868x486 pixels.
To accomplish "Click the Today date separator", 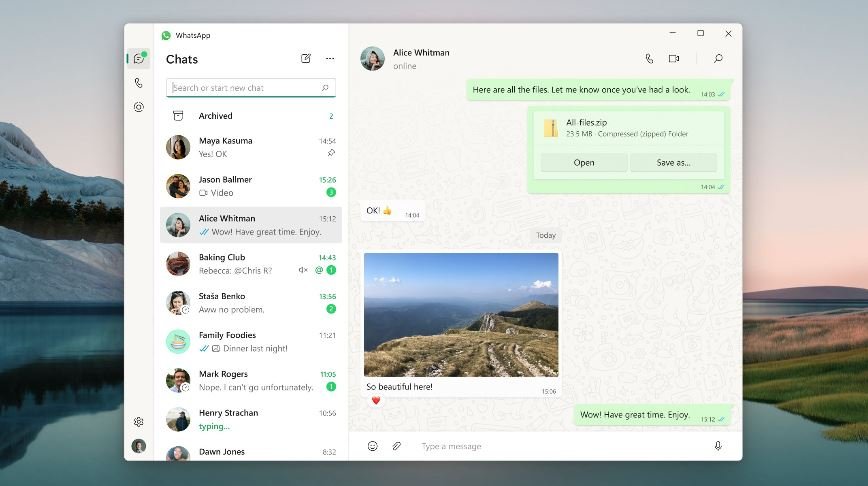I will [545, 235].
